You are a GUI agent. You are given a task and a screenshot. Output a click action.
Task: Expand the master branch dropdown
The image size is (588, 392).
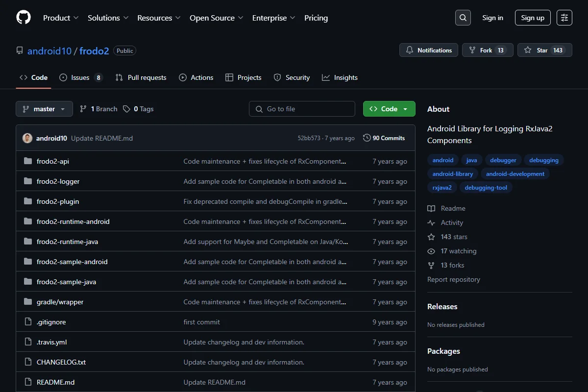(44, 109)
